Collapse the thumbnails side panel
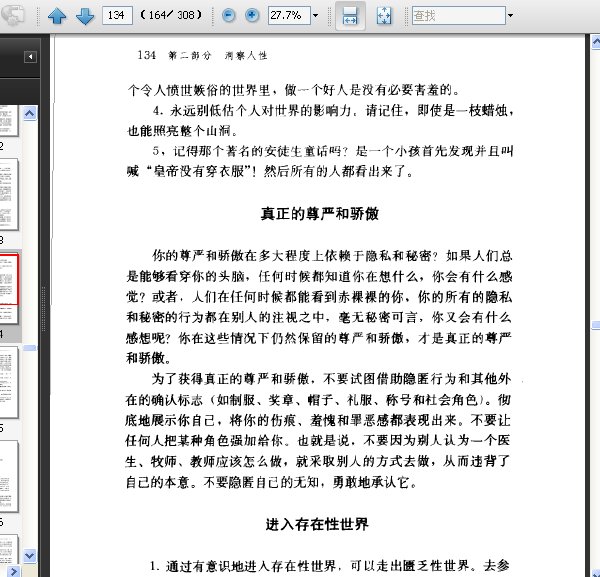This screenshot has height=577, width=600. (31, 57)
